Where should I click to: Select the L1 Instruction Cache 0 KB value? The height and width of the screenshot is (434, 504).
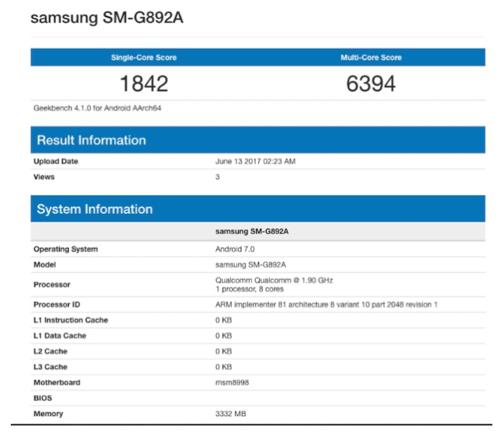pyautogui.click(x=224, y=320)
